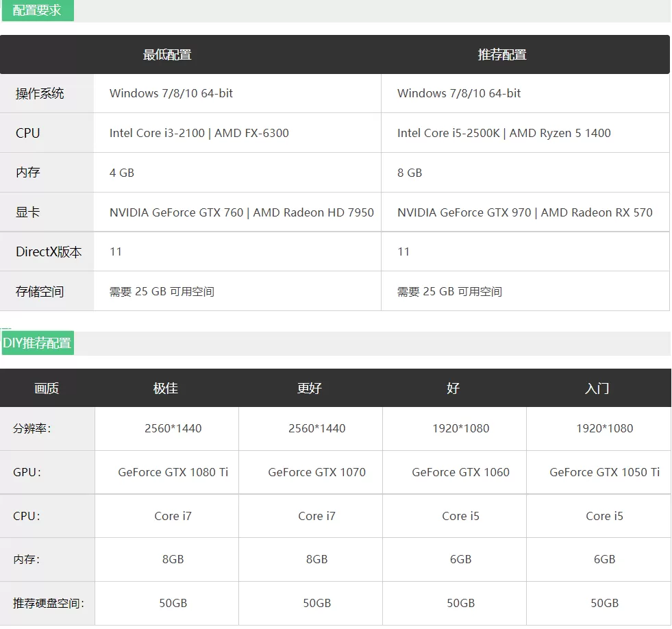672x629 pixels.
Task: Click the 入门 quality column header
Action: click(x=597, y=388)
